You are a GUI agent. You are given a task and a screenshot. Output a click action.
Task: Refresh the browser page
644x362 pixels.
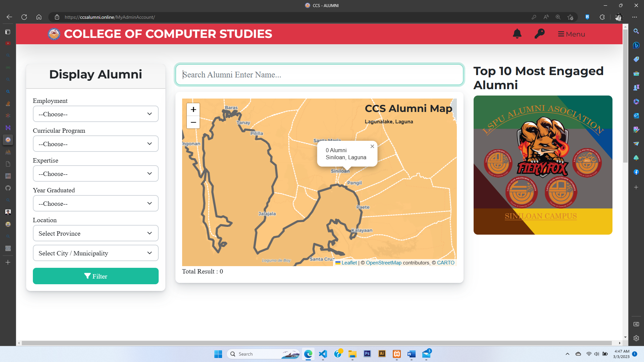click(x=24, y=17)
